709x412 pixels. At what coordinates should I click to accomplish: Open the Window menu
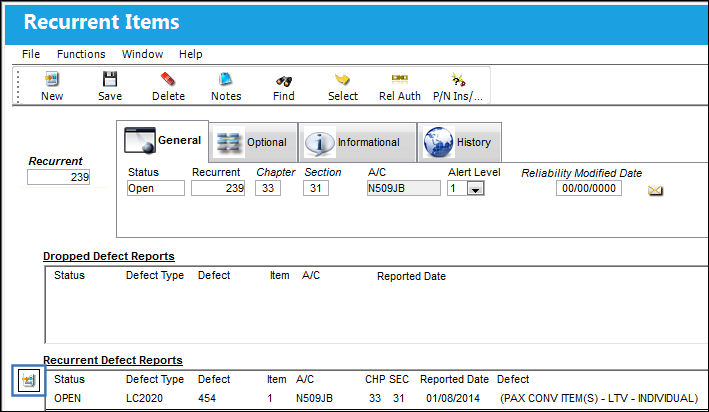(142, 54)
